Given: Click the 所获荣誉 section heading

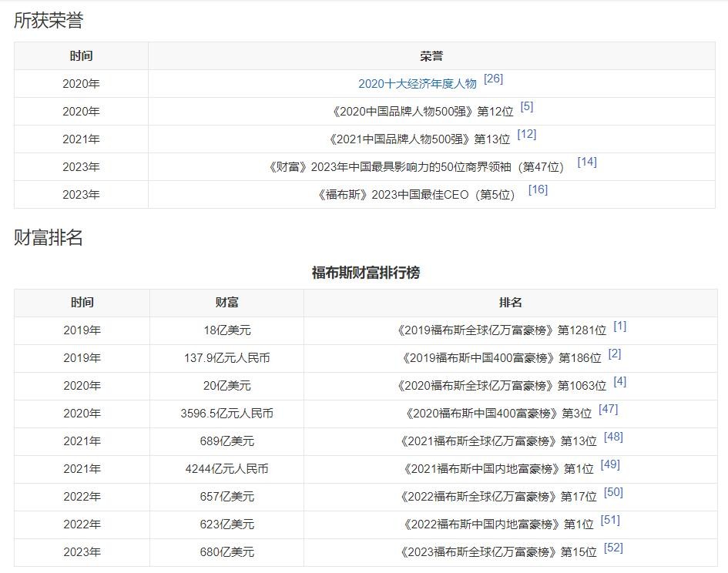Looking at the screenshot, I should click(49, 21).
